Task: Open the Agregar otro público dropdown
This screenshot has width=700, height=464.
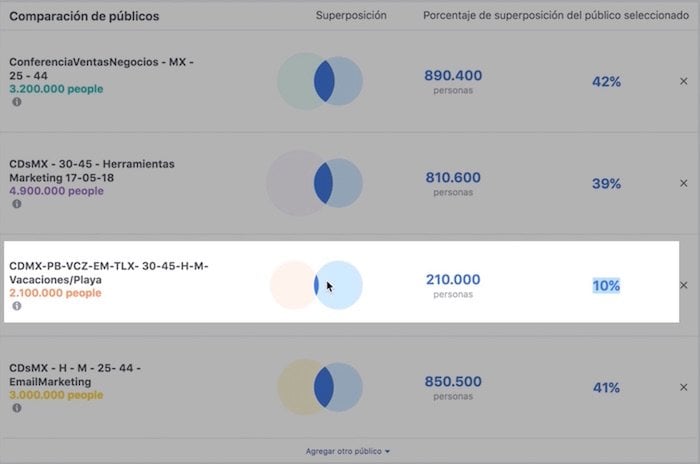Action: (x=350, y=451)
